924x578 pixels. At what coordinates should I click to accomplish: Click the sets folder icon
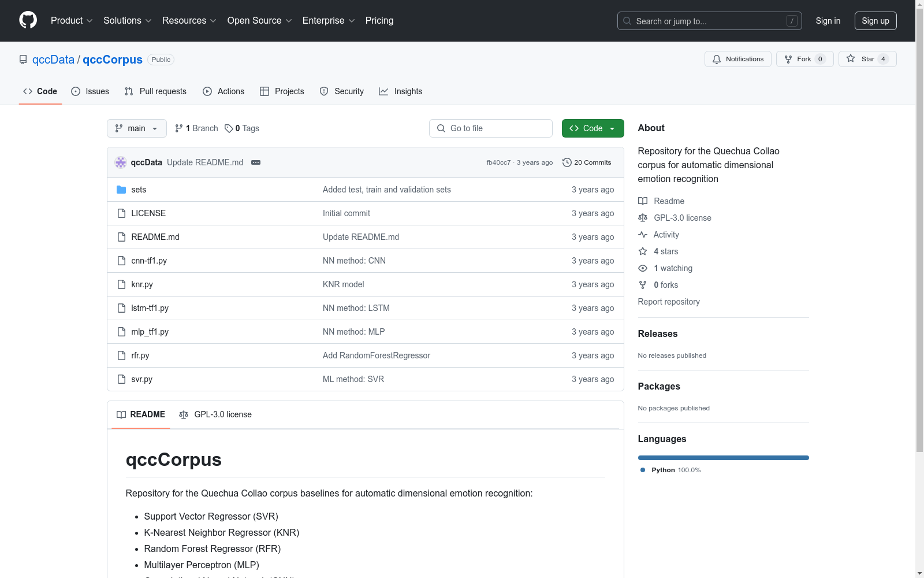coord(121,190)
